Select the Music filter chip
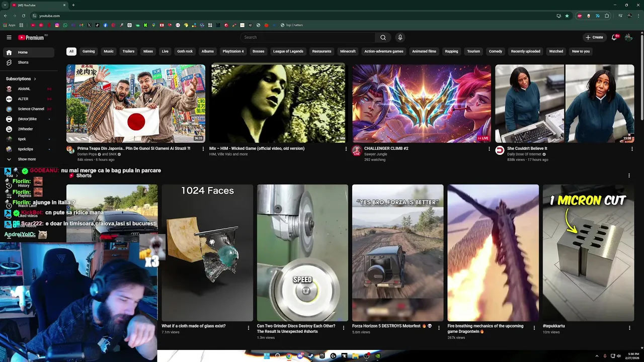 click(109, 51)
